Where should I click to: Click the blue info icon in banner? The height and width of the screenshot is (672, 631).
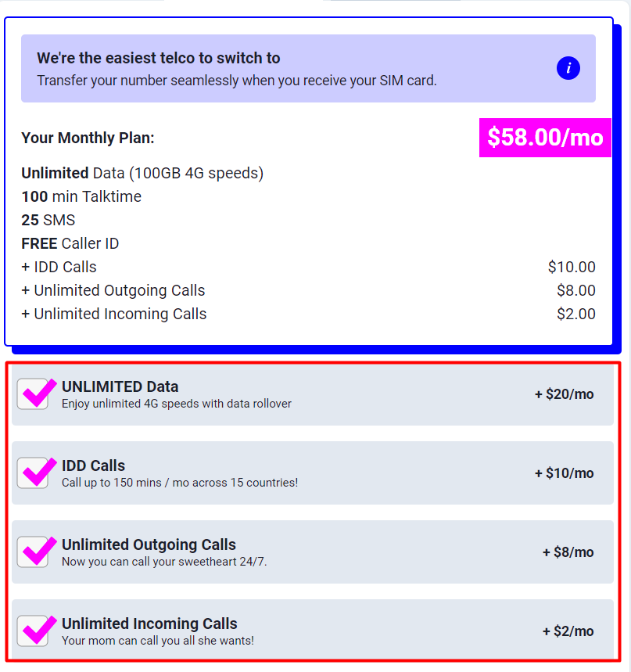568,68
